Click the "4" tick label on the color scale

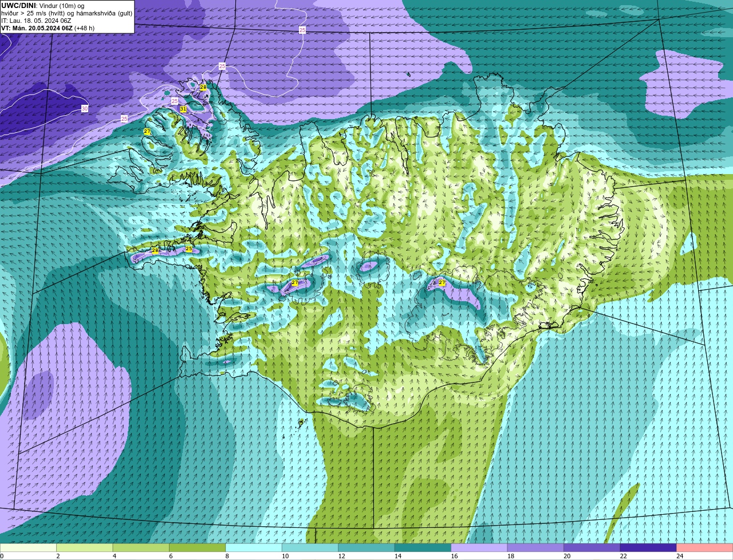point(113,555)
